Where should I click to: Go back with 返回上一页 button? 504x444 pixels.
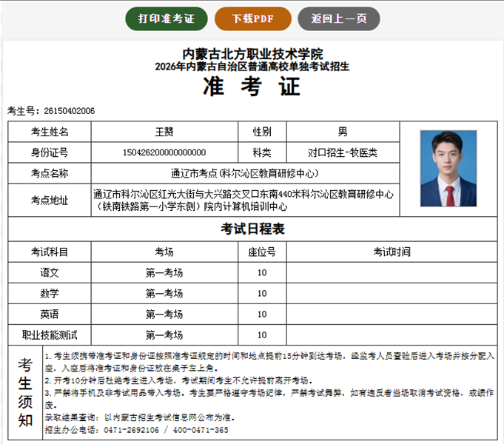pos(338,18)
